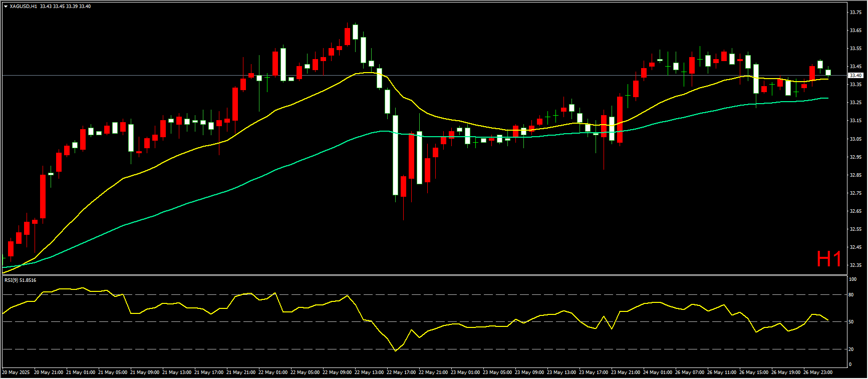Click the 23 May 13:00 time label

pos(561,372)
